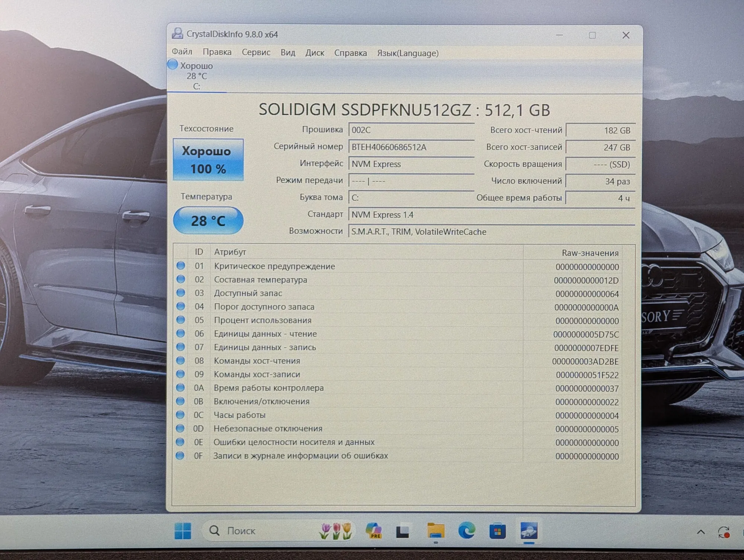The height and width of the screenshot is (560, 744).
Task: Click the Атрибут column header
Action: (x=367, y=252)
